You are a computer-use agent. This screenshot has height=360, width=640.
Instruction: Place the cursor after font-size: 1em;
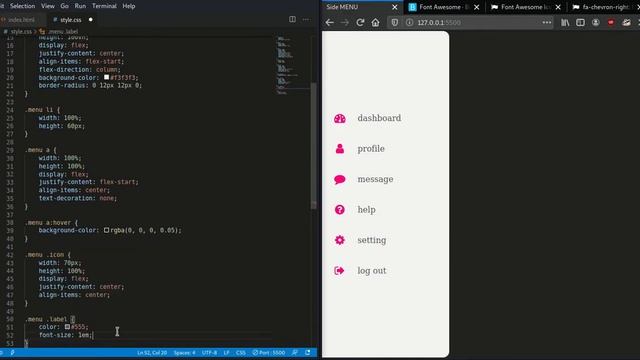[93, 335]
